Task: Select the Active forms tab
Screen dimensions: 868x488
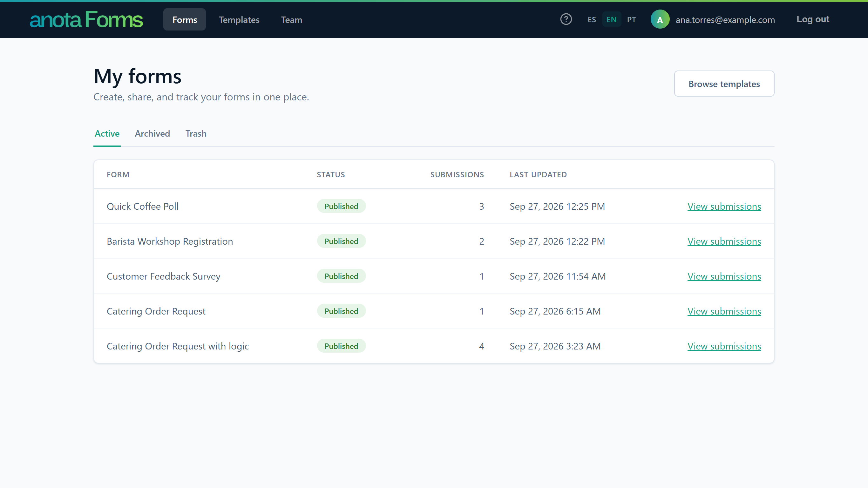Action: pyautogui.click(x=107, y=133)
